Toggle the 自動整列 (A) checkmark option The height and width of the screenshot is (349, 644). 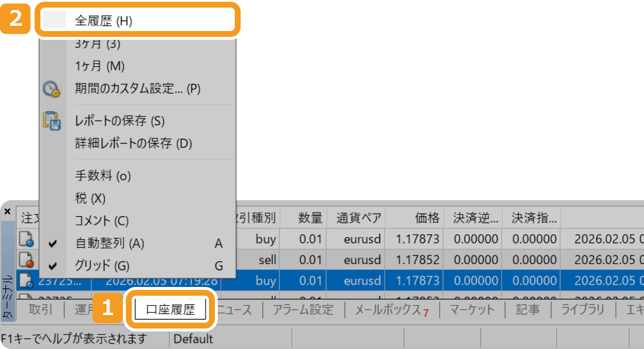pyautogui.click(x=109, y=243)
